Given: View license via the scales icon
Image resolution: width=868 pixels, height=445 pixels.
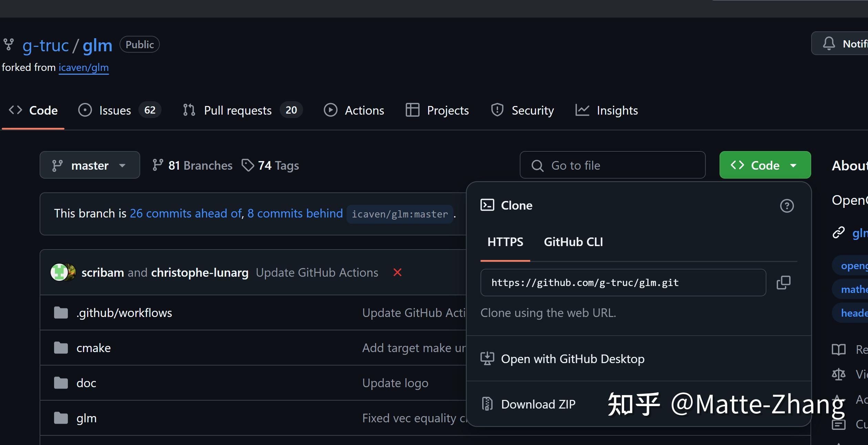Looking at the screenshot, I should (839, 374).
